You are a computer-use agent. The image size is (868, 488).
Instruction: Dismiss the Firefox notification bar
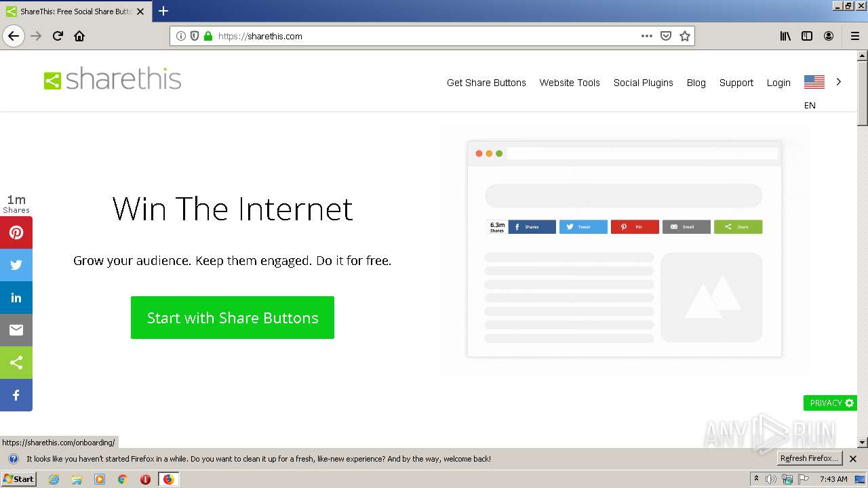click(x=853, y=459)
